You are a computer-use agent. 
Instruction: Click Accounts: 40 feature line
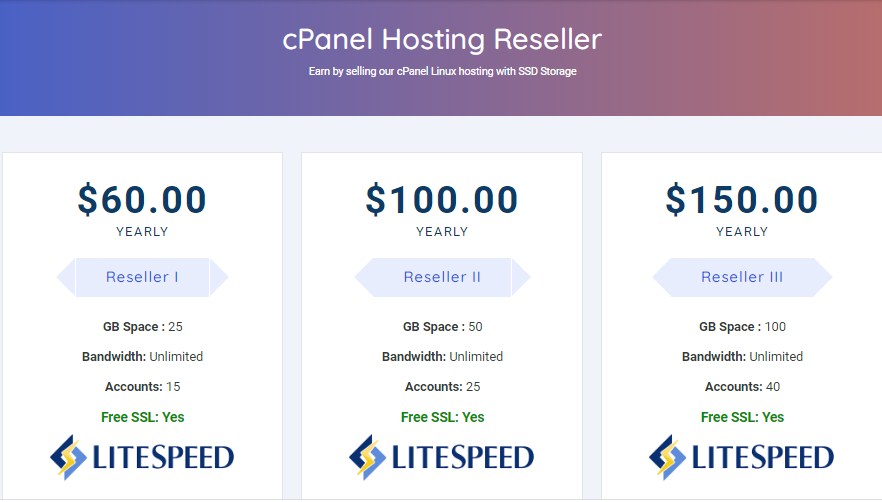pos(742,387)
